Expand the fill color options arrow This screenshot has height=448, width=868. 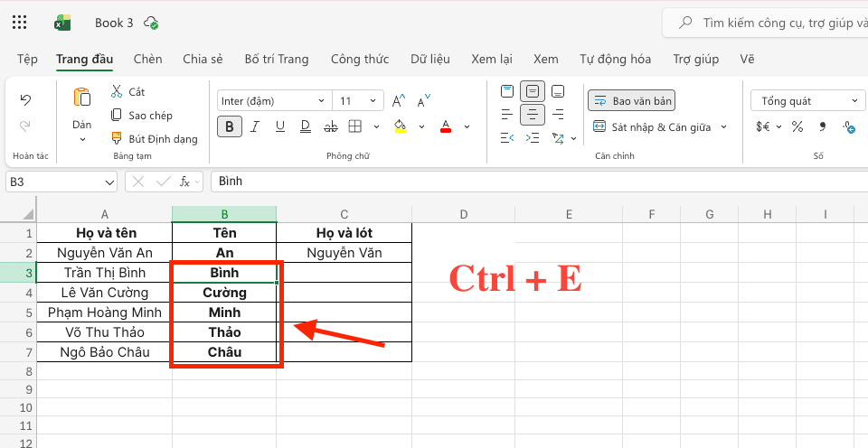422,127
